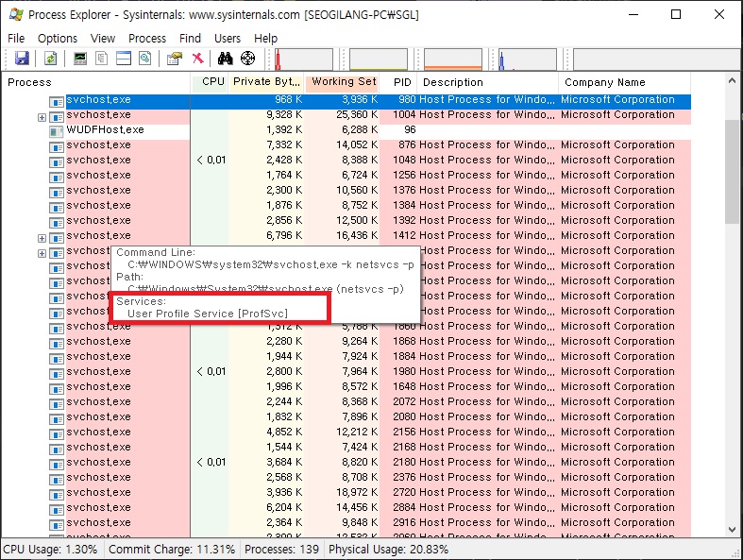
Task: Open the Options menu
Action: tap(58, 38)
